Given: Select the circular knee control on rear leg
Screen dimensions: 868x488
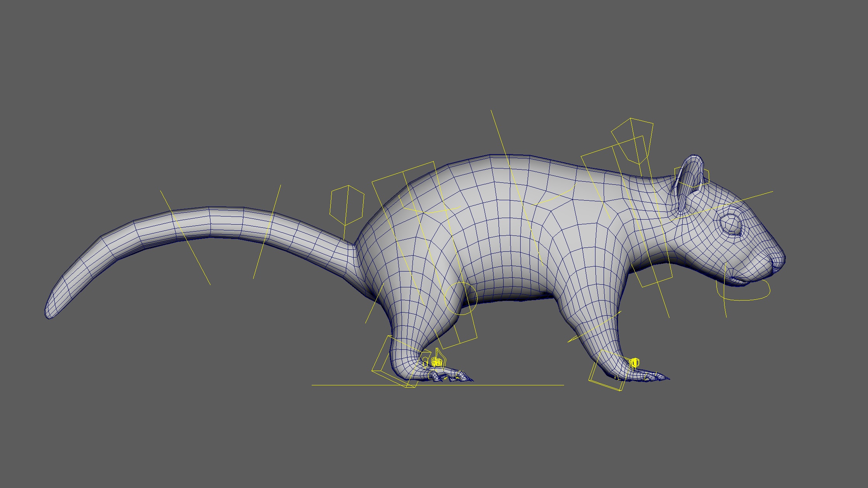Looking at the screenshot, I should pos(461,298).
